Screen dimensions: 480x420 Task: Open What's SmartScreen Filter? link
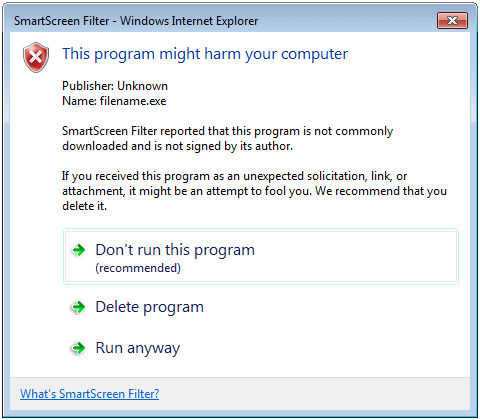[x=90, y=394]
